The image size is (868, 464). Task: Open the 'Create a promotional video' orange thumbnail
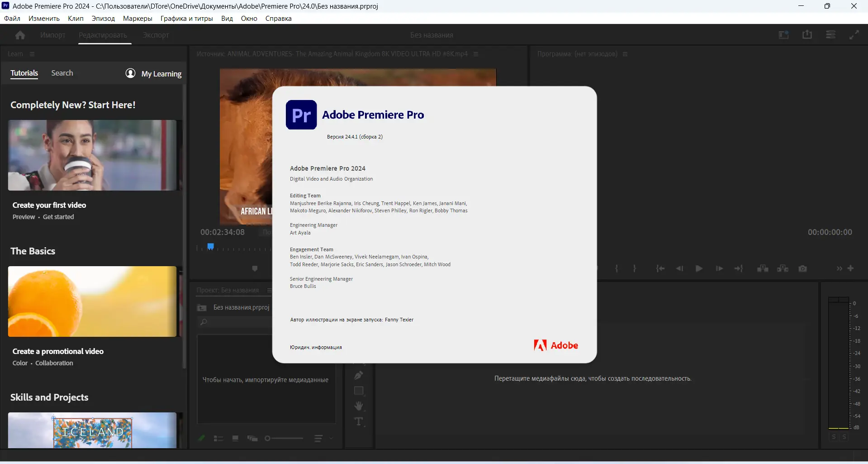[92, 301]
